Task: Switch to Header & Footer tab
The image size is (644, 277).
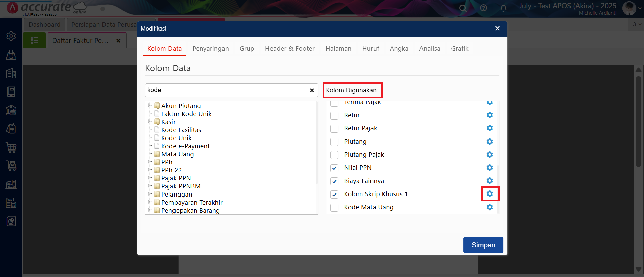Action: click(290, 49)
